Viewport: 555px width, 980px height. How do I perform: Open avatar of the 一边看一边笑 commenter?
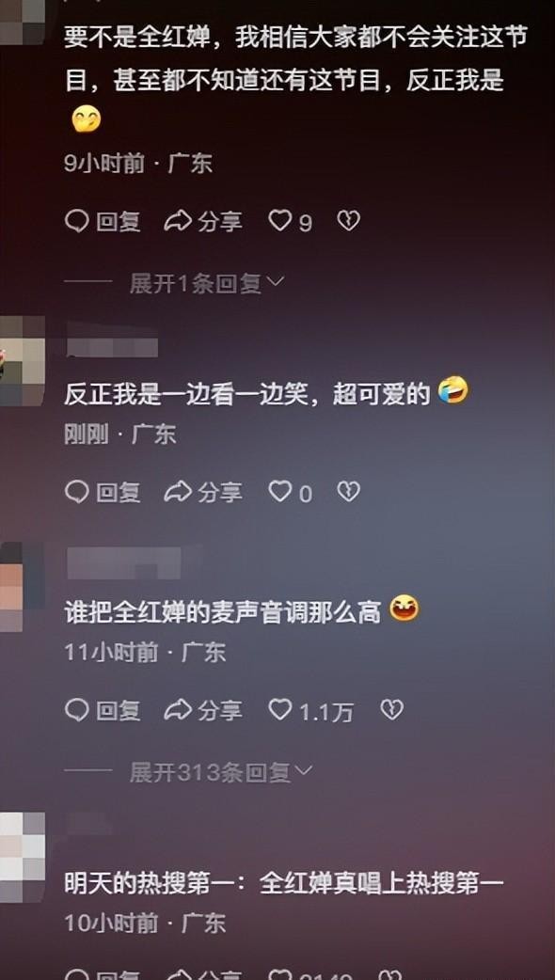23,361
